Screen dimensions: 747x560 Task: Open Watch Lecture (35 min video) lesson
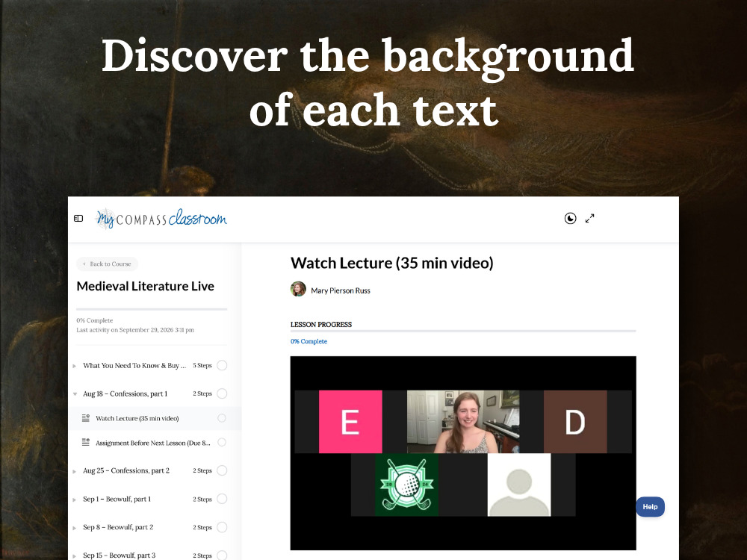point(137,418)
